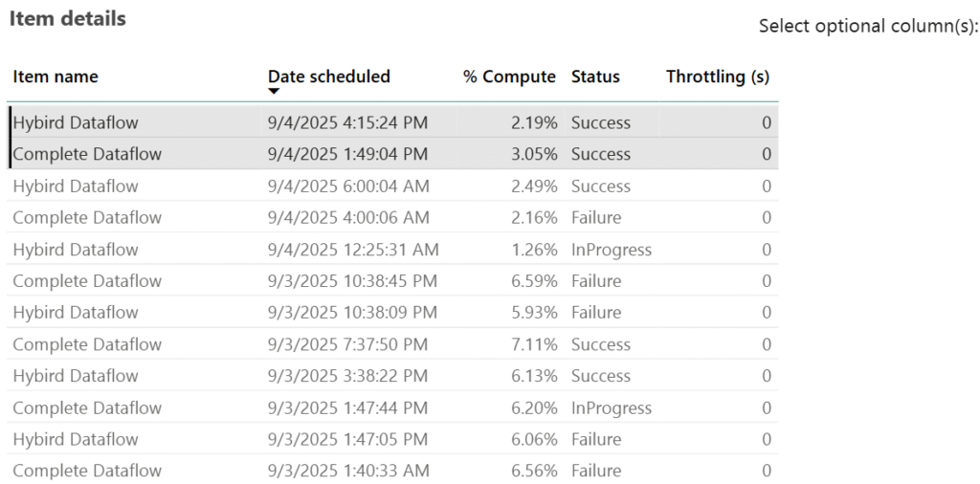This screenshot has height=484, width=980.
Task: Click the Item details heading
Action: (67, 18)
